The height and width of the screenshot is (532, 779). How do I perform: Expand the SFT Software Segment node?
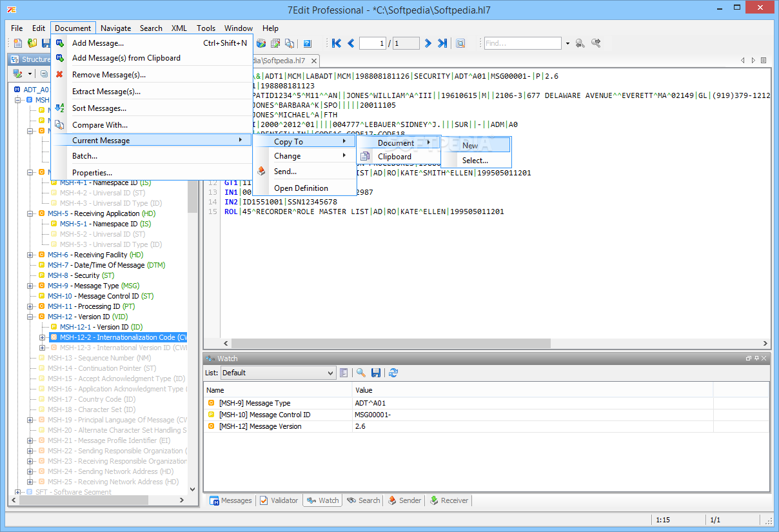(18, 492)
